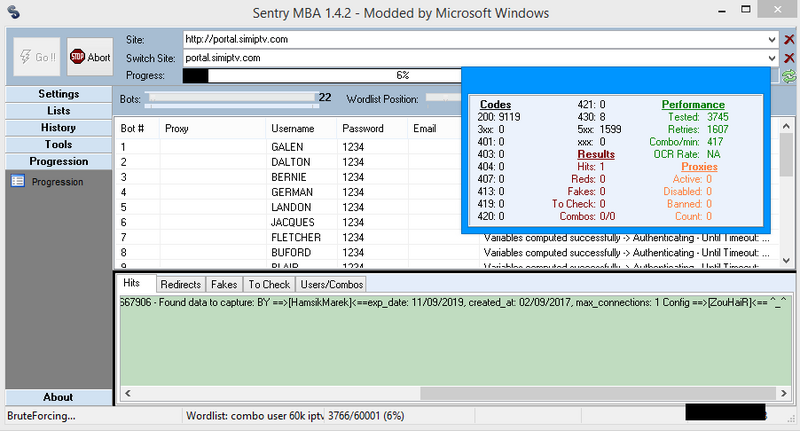
Task: Select the BERNIE username row
Action: [x=289, y=177]
